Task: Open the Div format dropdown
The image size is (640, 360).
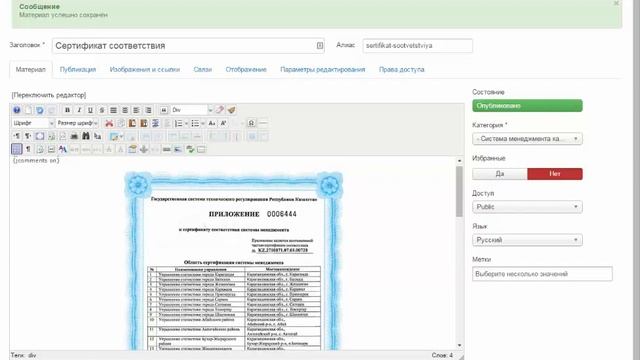Action: tap(192, 110)
